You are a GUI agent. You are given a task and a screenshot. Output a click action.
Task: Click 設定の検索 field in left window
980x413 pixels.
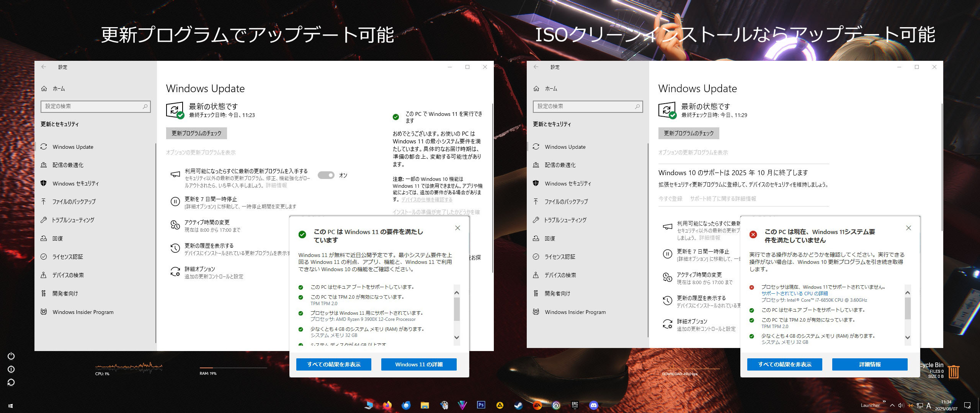click(x=96, y=106)
